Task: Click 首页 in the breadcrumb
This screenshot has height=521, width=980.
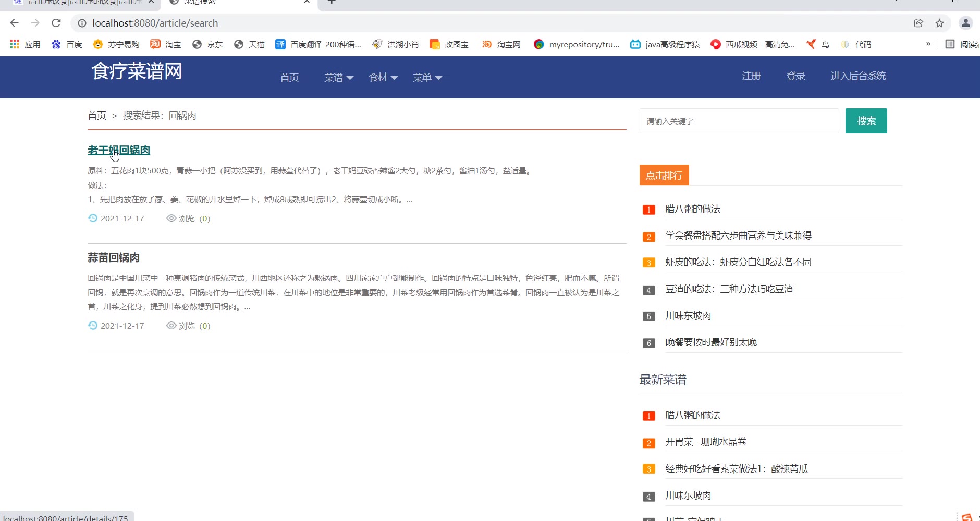Action: pos(97,116)
